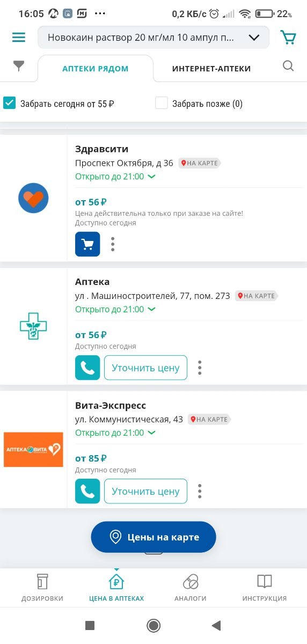Open more options for Здравсити

click(113, 244)
